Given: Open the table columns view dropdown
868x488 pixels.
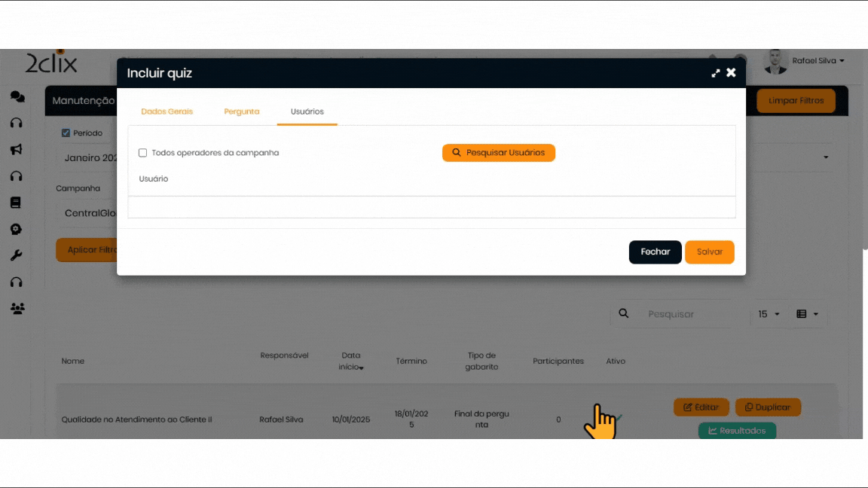Looking at the screenshot, I should tap(807, 314).
